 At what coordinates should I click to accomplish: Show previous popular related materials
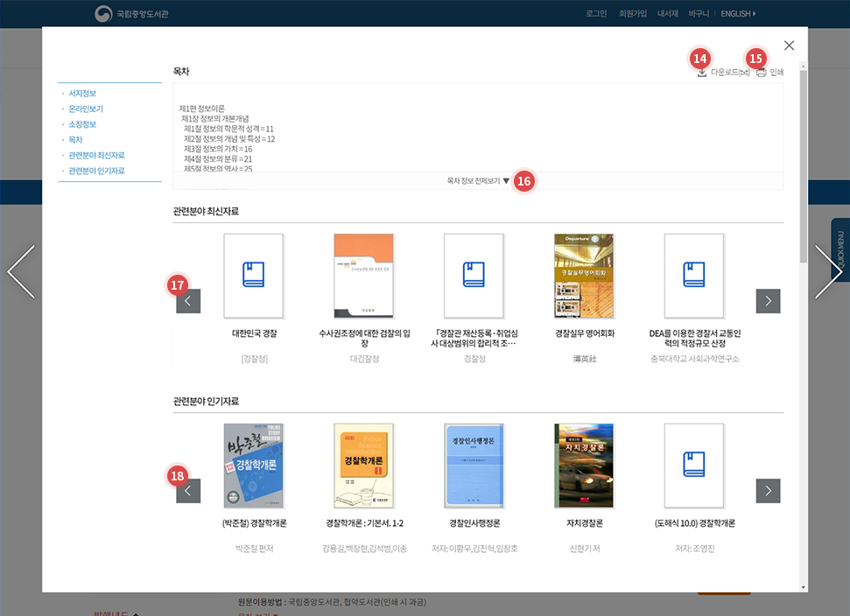point(188,491)
